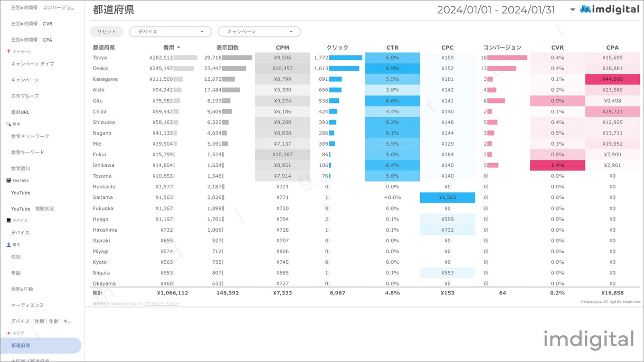Navigate to the 検索ネットワーク page
Viewport: 644px width, 362px height.
[30, 136]
